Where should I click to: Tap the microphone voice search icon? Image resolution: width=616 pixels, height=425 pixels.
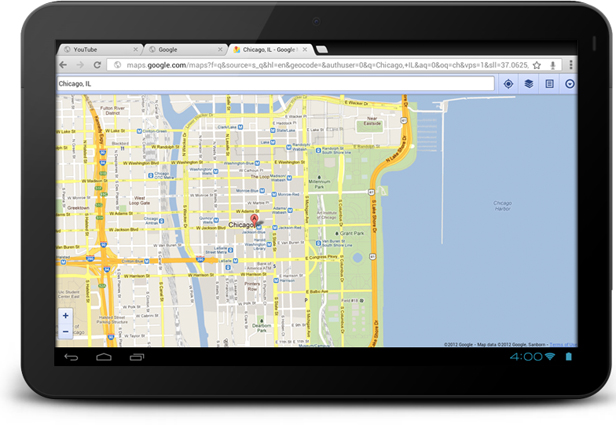[553, 65]
